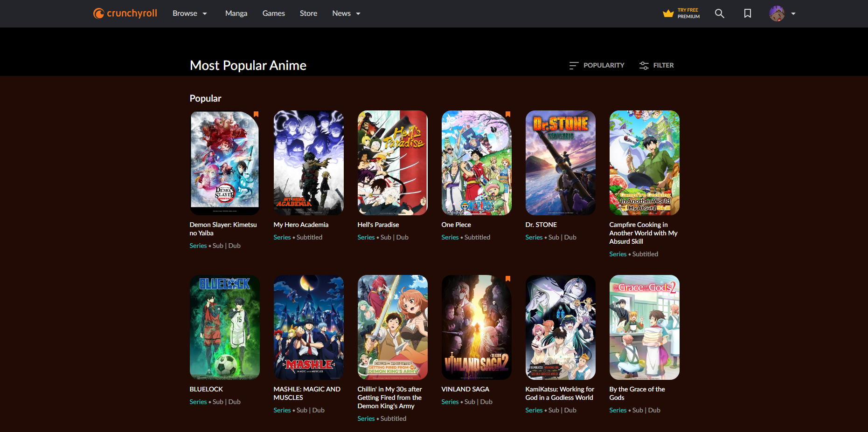Viewport: 868px width, 432px height.
Task: Click the Hell's Paradise title
Action: 378,225
